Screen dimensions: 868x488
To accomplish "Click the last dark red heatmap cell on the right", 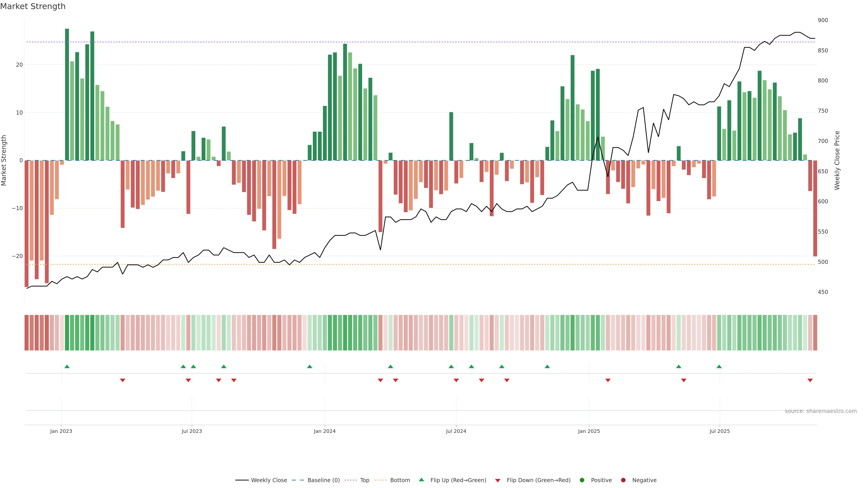I will [x=815, y=333].
